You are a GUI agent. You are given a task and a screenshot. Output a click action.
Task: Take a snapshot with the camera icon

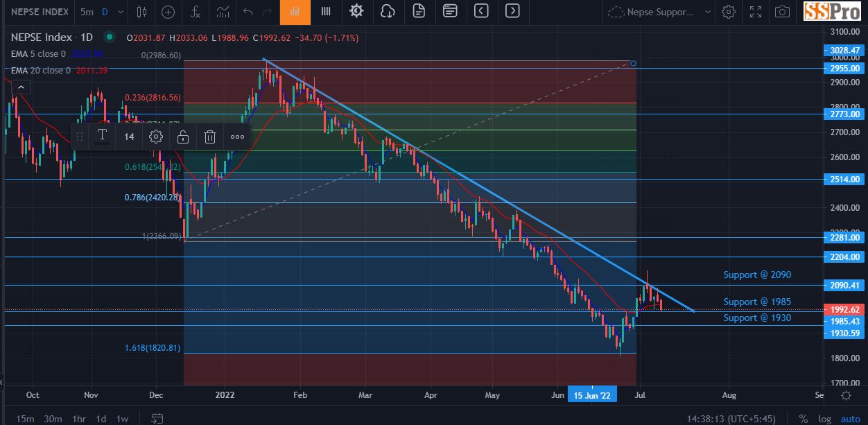pyautogui.click(x=783, y=12)
